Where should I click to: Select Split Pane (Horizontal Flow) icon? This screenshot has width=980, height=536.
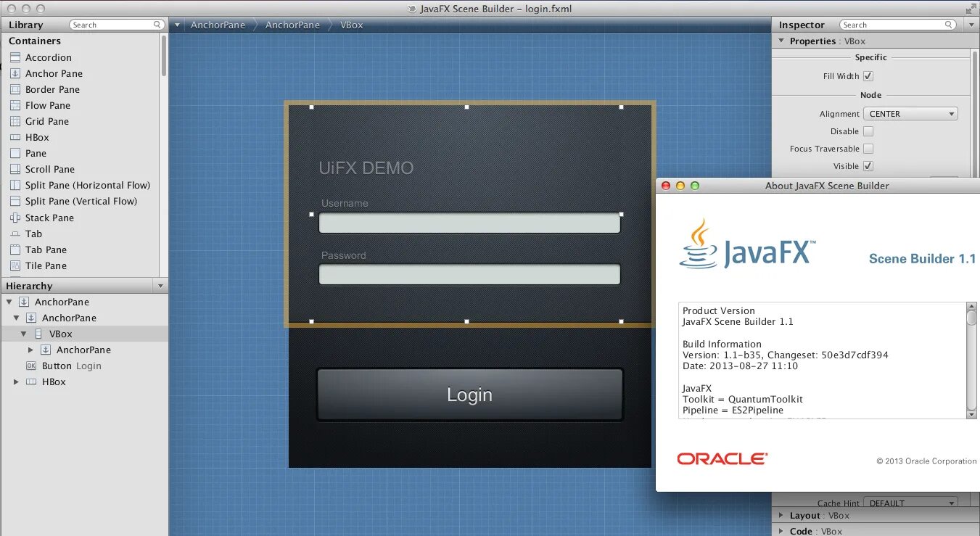[x=15, y=185]
